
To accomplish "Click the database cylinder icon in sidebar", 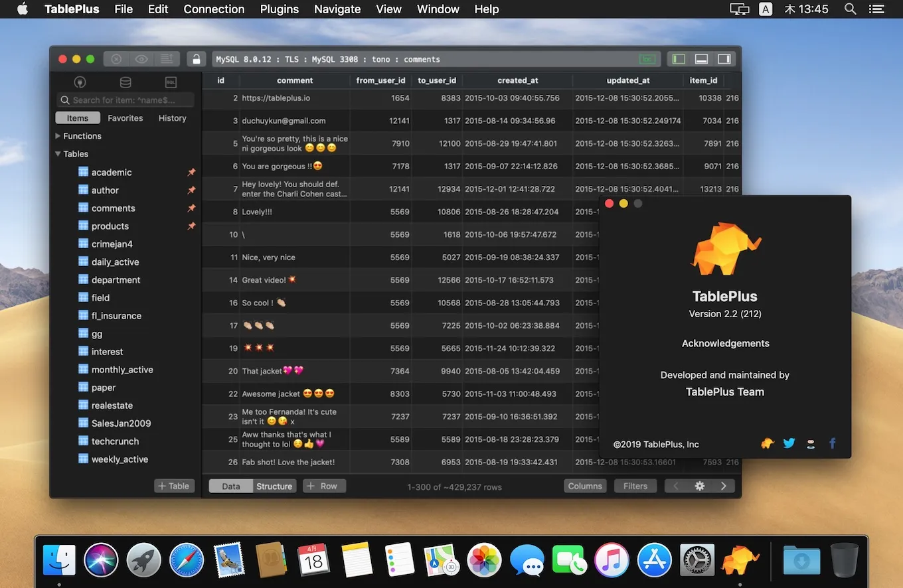I will [125, 82].
